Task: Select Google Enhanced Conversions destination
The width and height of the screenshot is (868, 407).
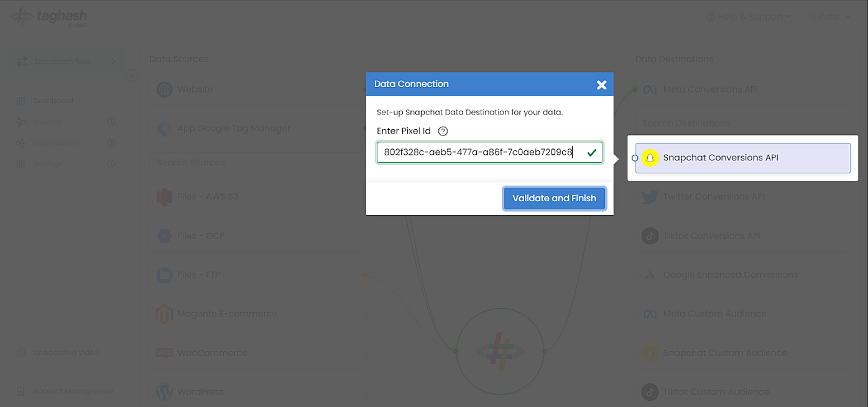Action: click(742, 275)
